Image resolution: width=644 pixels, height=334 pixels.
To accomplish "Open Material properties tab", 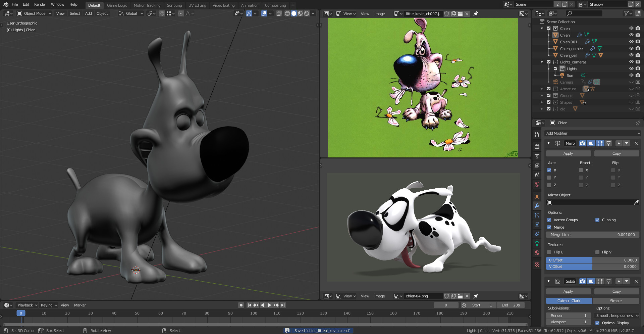I will click(x=537, y=253).
